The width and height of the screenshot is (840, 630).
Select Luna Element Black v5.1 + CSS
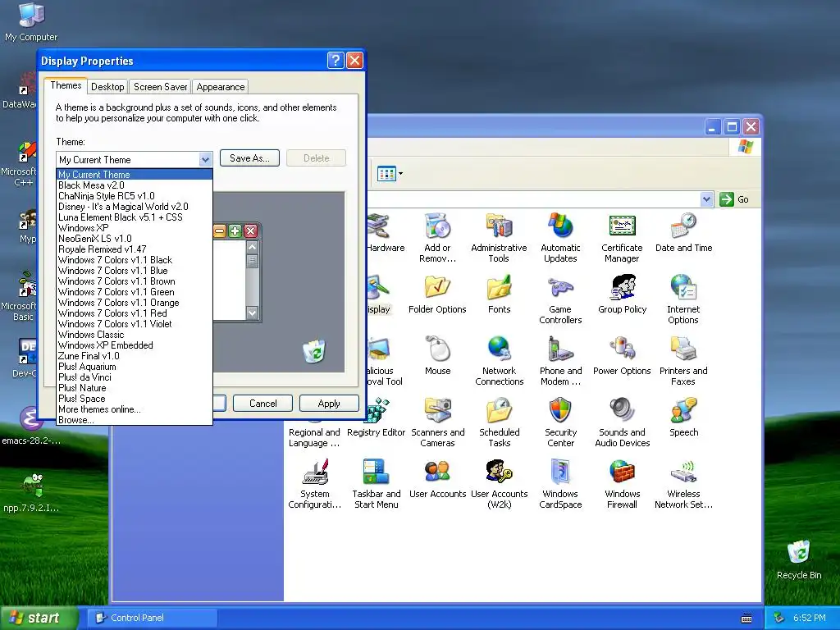coord(134,217)
